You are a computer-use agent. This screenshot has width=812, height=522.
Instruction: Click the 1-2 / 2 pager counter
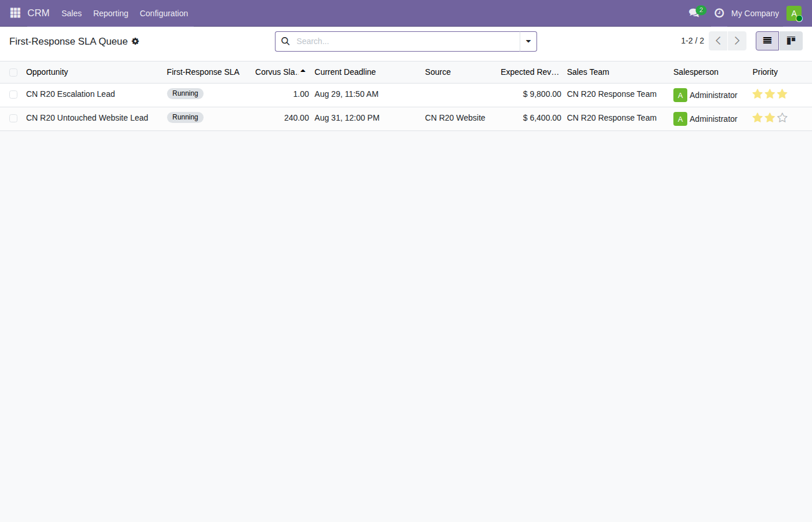pos(693,41)
